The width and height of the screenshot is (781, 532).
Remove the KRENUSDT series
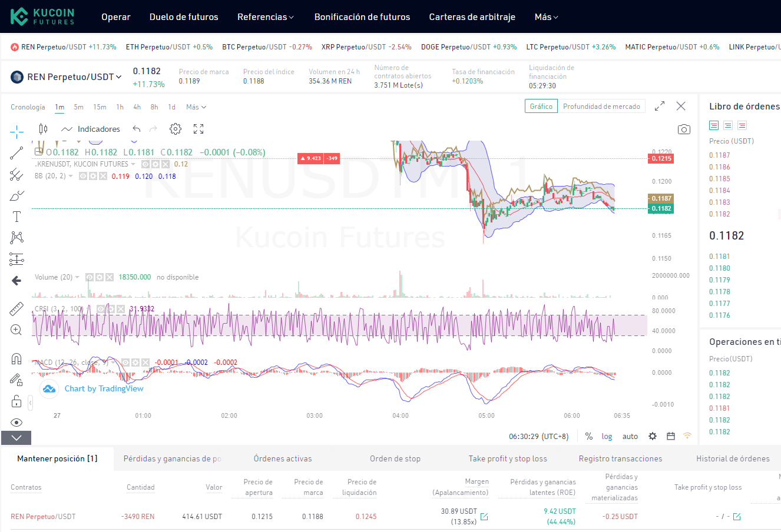[166, 164]
